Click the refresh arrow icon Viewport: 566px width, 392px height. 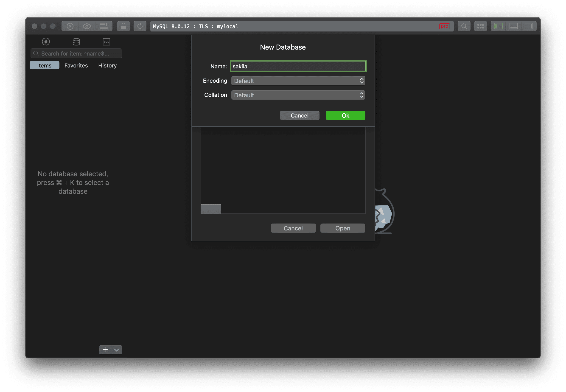[140, 26]
